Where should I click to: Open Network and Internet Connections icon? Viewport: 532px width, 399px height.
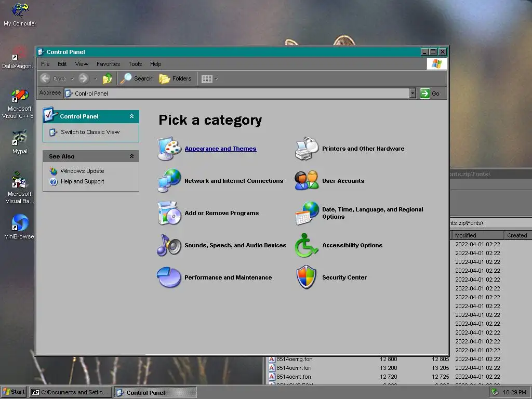[x=169, y=180]
